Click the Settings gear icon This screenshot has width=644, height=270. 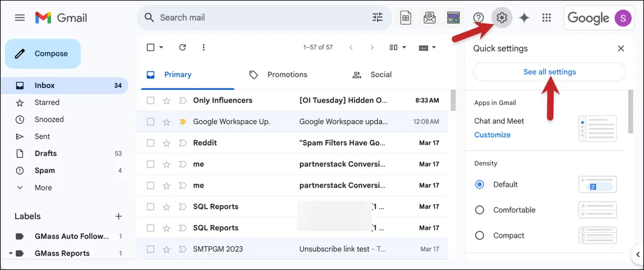pos(502,18)
